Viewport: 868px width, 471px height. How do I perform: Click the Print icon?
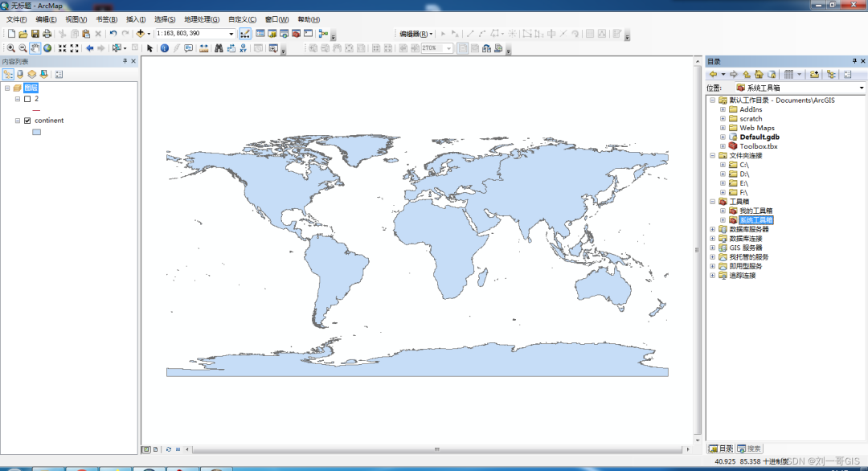[47, 34]
